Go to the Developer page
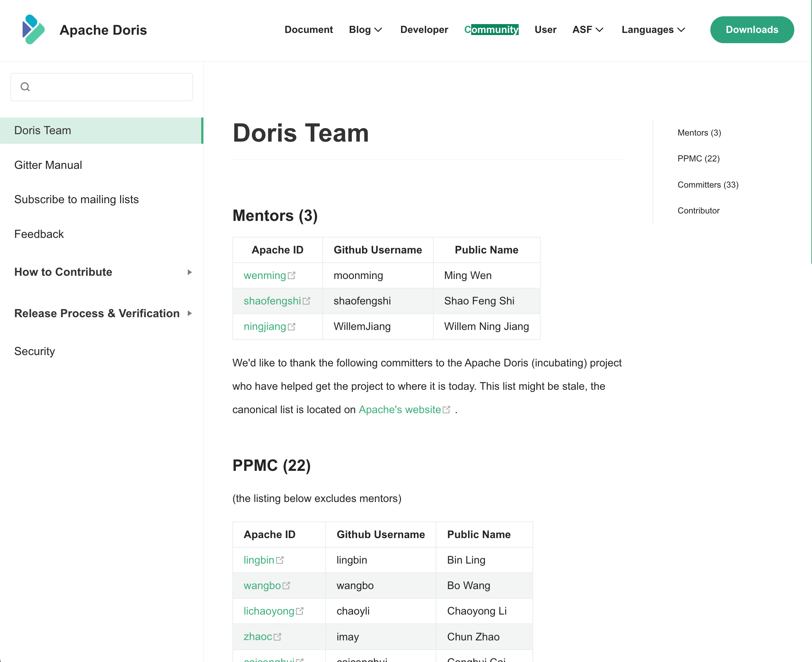This screenshot has height=662, width=812. coord(424,29)
